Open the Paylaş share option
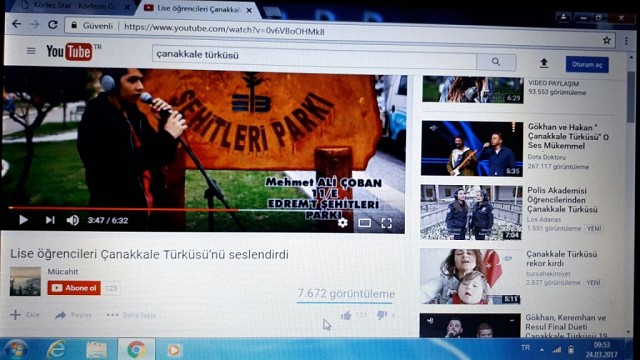640x360 pixels. pos(73,315)
